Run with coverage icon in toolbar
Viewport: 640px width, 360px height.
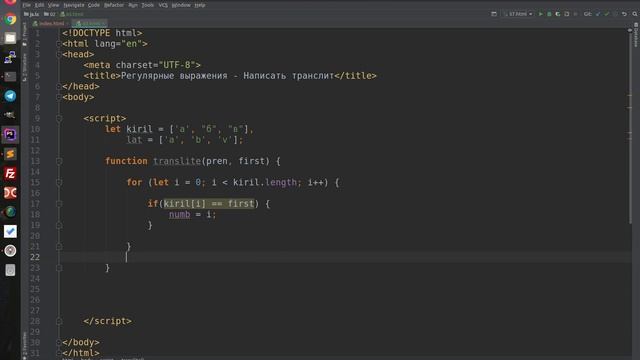[558, 14]
